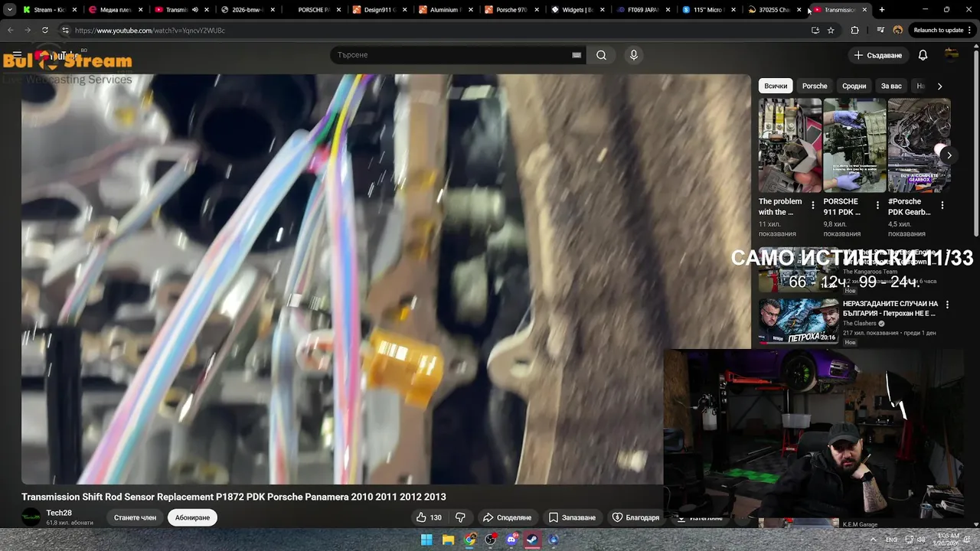Click the YouTube search magnifier button
The image size is (980, 551).
[x=602, y=55]
